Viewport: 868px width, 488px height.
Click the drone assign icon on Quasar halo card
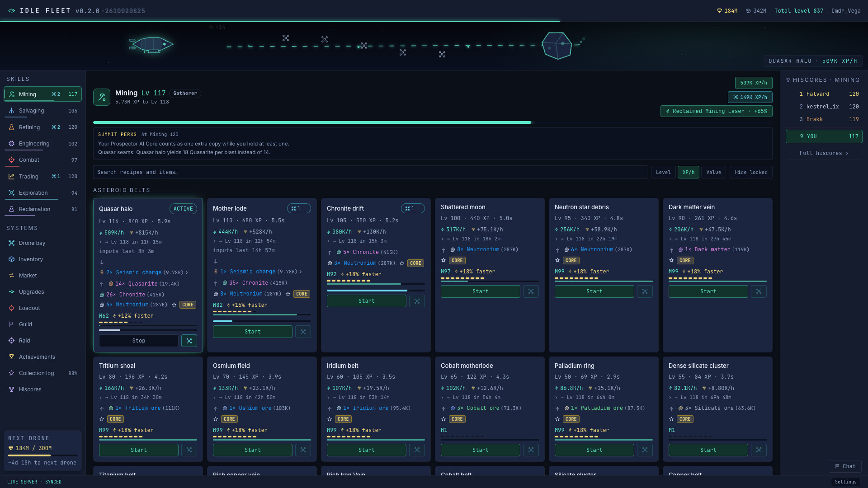click(189, 341)
